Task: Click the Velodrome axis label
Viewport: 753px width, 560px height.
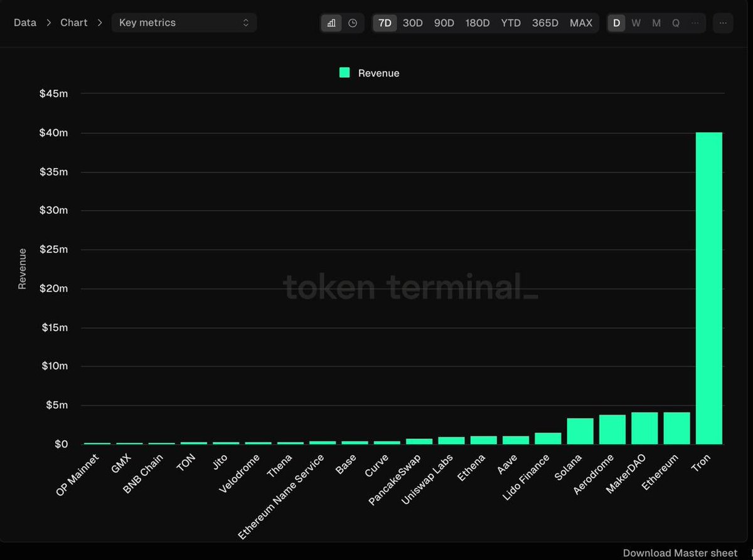Action: click(x=240, y=474)
